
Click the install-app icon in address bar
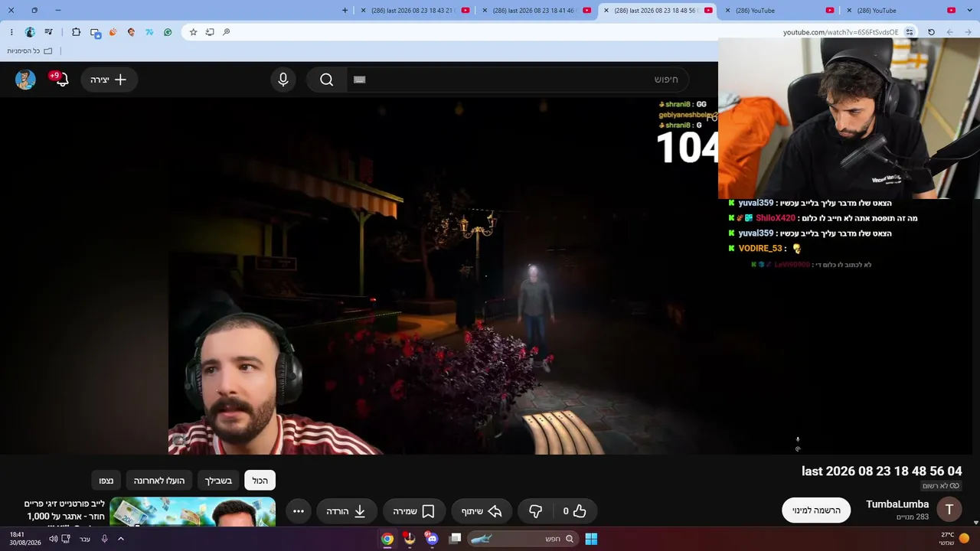click(x=210, y=32)
